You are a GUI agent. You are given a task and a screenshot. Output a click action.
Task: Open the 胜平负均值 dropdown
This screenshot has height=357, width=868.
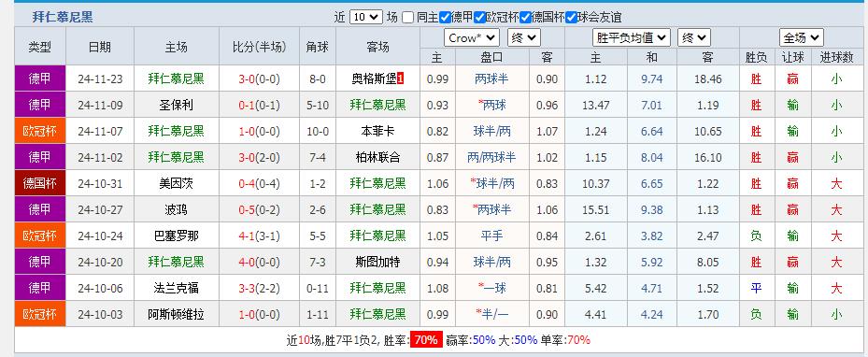[632, 38]
